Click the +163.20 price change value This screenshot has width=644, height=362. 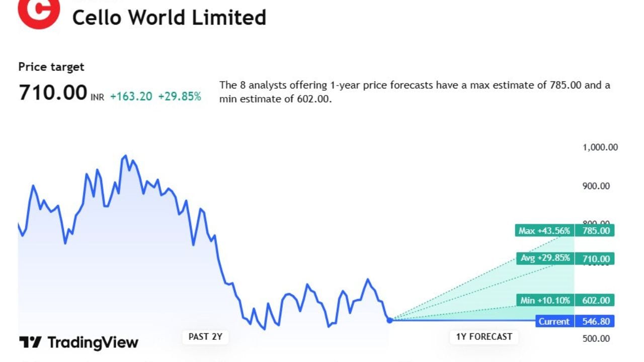[x=131, y=97]
